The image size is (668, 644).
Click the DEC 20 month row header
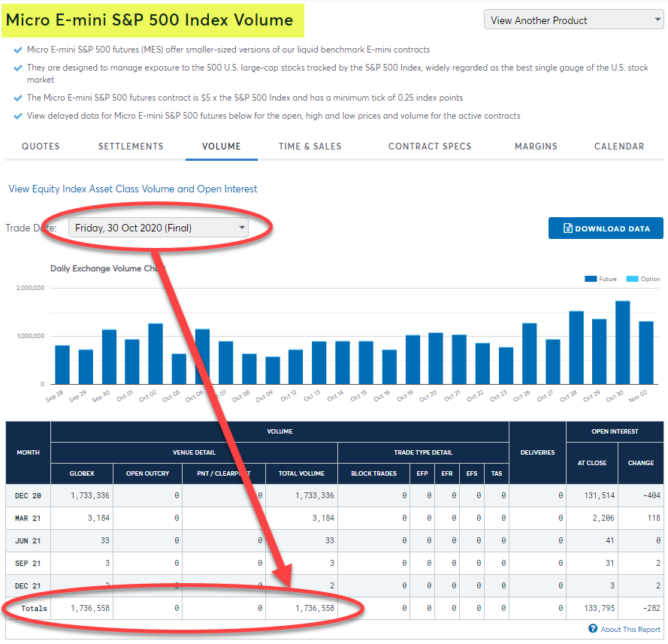[x=28, y=496]
